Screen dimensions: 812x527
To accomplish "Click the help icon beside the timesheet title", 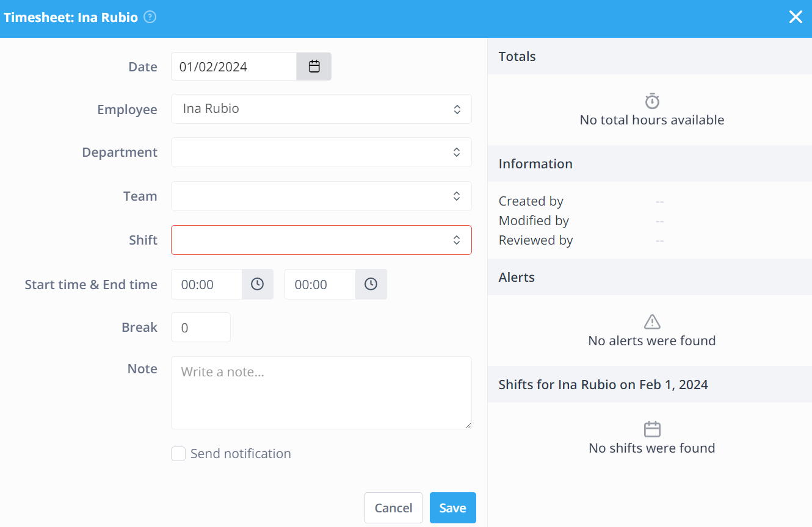I will pyautogui.click(x=149, y=17).
